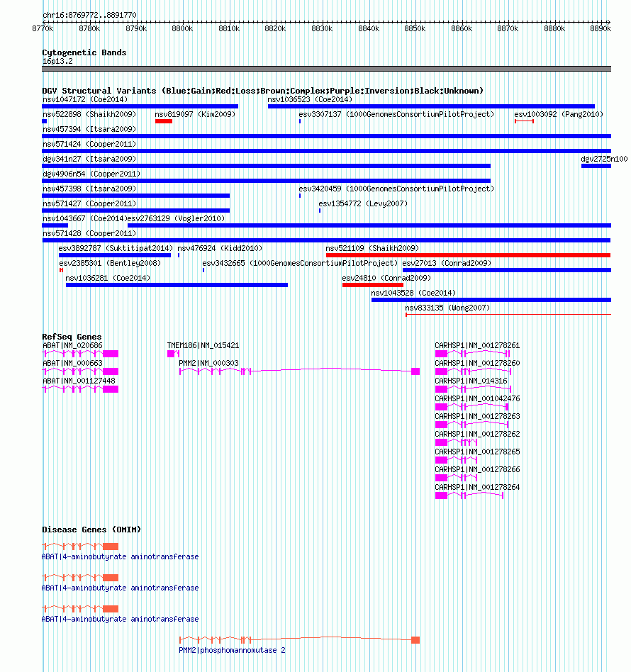This screenshot has height=672, width=631.
Task: Open the nsv457394 (Itsara2009) variant label
Action: coord(89,129)
